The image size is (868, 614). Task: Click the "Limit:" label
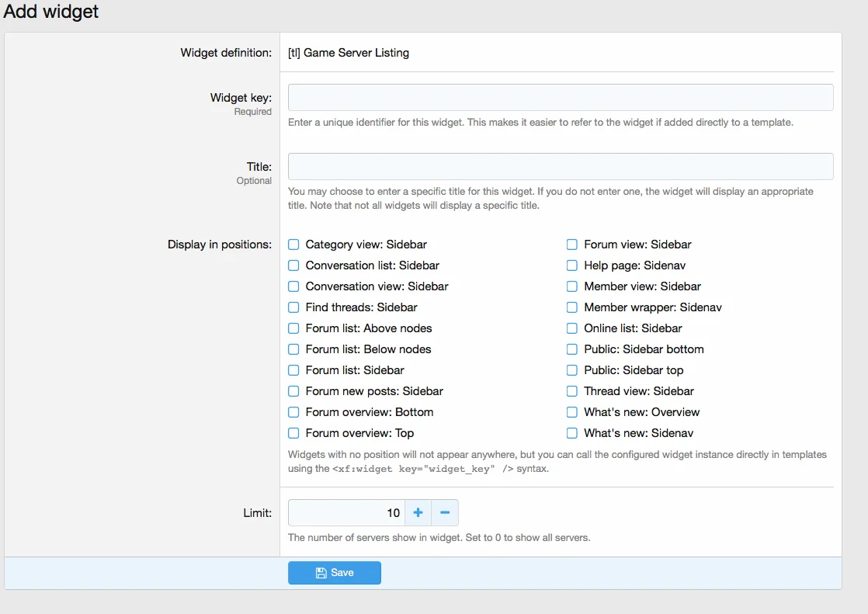pyautogui.click(x=258, y=513)
